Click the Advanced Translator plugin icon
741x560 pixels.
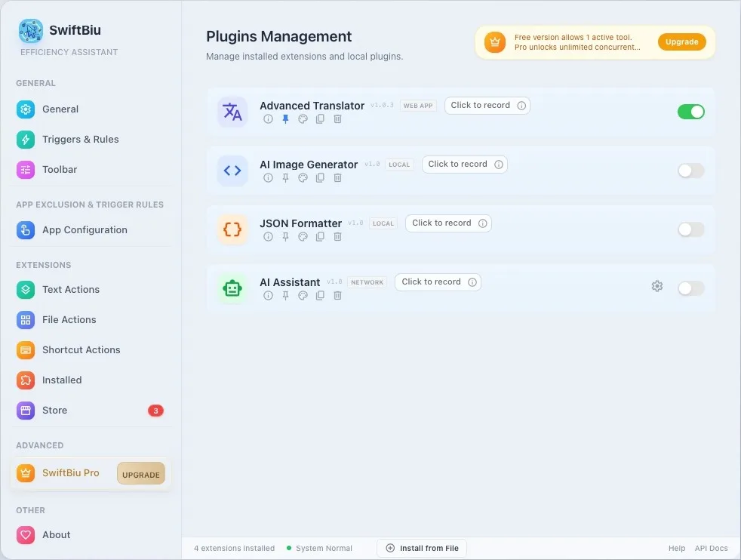232,112
